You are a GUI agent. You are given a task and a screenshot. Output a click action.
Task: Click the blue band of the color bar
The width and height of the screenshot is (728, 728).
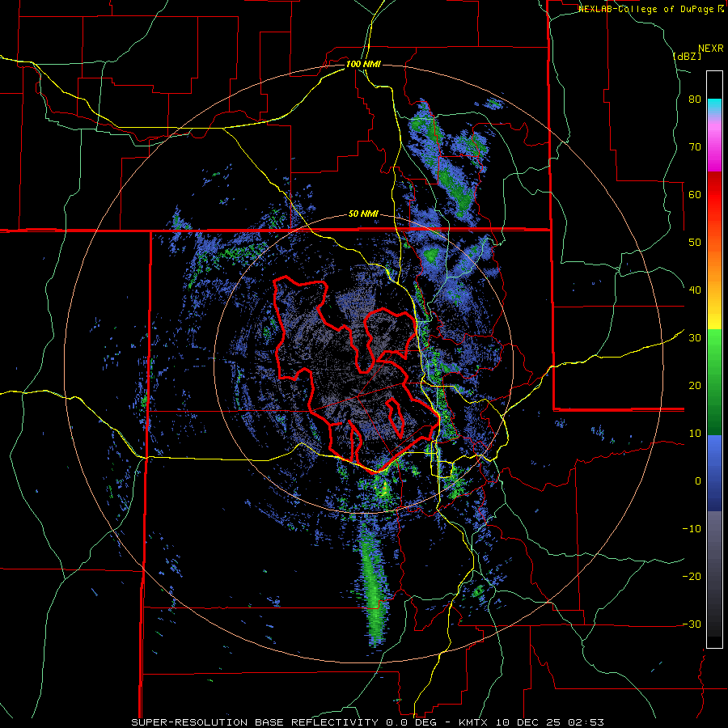714,473
